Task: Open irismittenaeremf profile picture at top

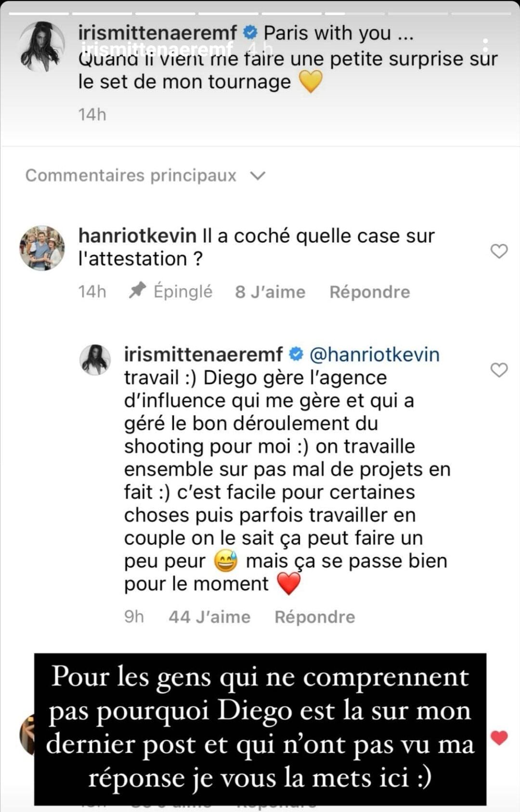Action: (x=42, y=47)
